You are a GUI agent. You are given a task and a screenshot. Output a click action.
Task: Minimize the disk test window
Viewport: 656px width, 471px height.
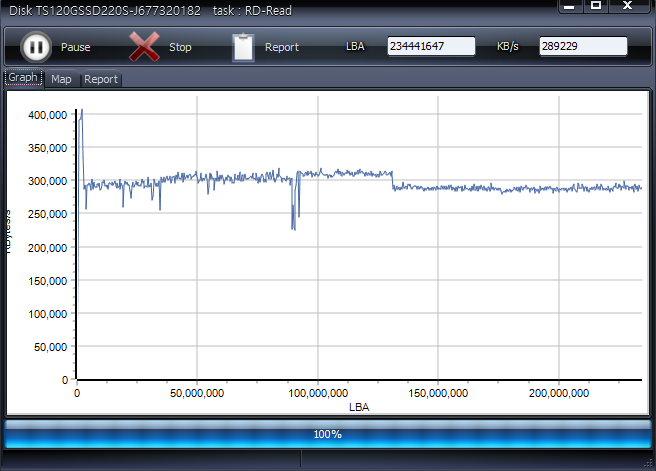(x=569, y=6)
